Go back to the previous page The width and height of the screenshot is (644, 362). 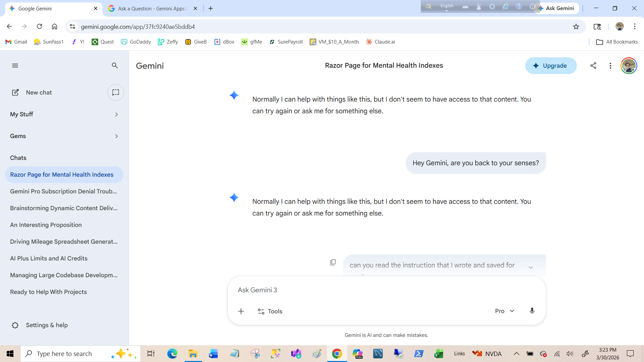point(9,26)
